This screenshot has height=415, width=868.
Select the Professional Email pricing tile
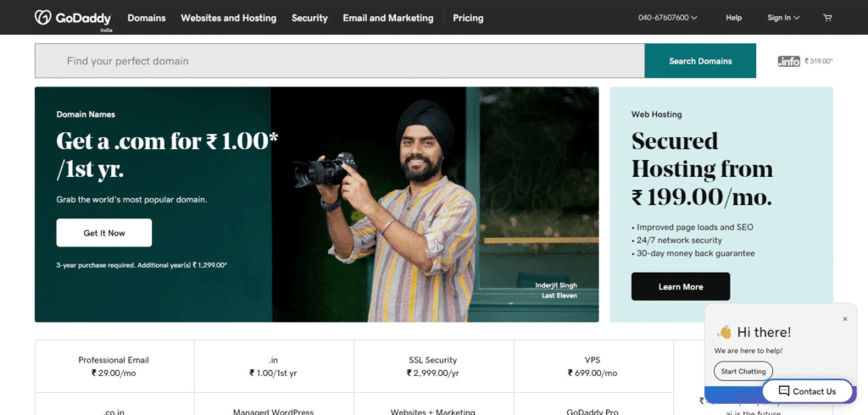[x=114, y=366]
